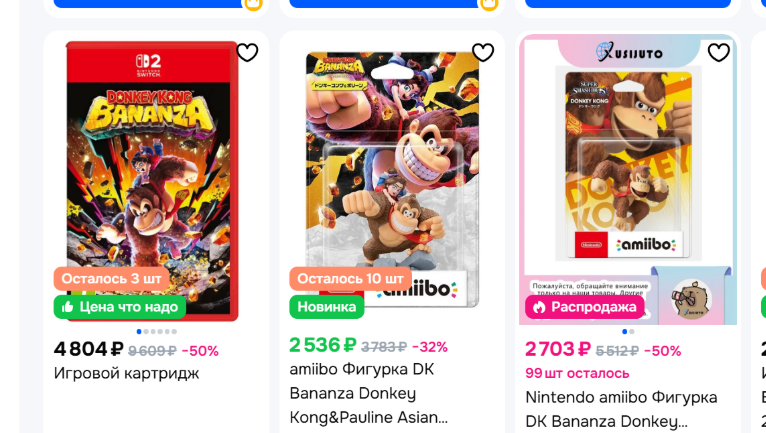The image size is (766, 433).
Task: Click the 'Осталось 10 шт' stock badge
Action: pos(350,279)
